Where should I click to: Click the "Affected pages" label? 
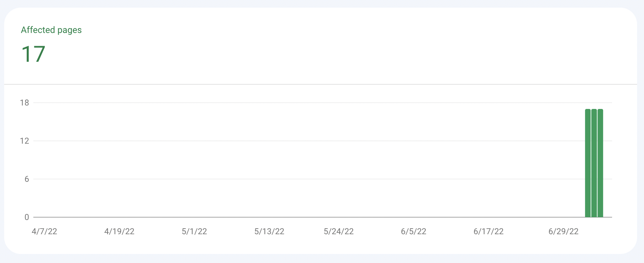point(51,30)
